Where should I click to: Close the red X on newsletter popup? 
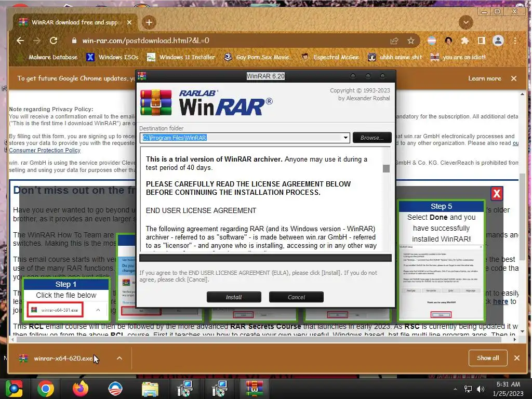tap(497, 193)
